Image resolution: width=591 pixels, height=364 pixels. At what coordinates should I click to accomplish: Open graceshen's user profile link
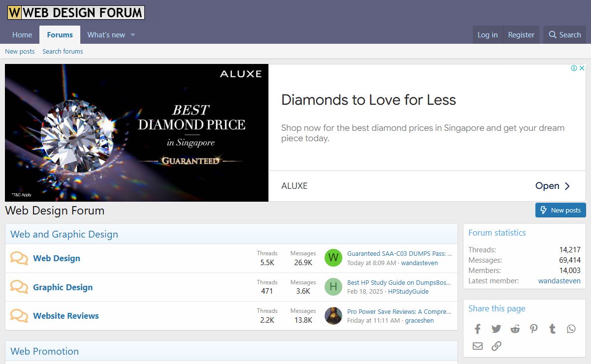[x=420, y=321]
